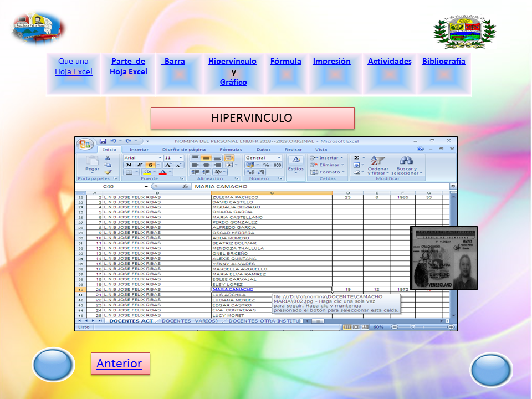Image resolution: width=532 pixels, height=399 pixels.
Task: Click the zoom in plus icon
Action: 451,327
